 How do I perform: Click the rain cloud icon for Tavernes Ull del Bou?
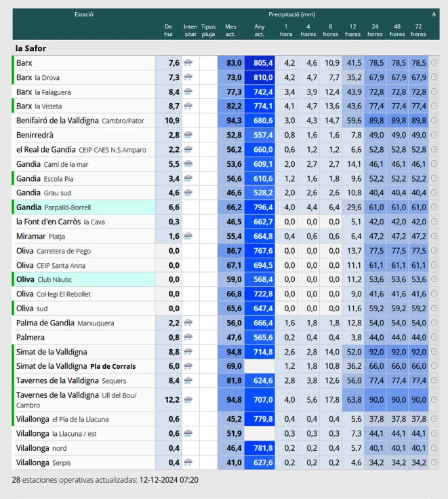(x=188, y=400)
